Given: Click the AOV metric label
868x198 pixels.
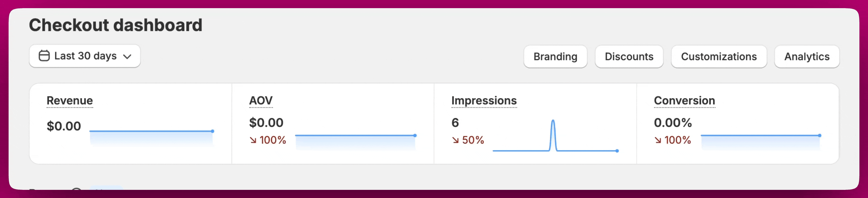Looking at the screenshot, I should tap(261, 100).
